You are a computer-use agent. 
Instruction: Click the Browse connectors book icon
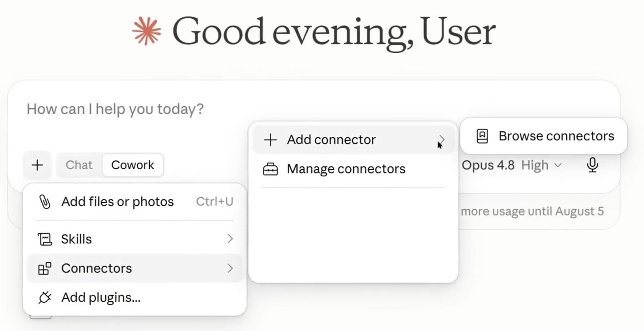pyautogui.click(x=482, y=136)
